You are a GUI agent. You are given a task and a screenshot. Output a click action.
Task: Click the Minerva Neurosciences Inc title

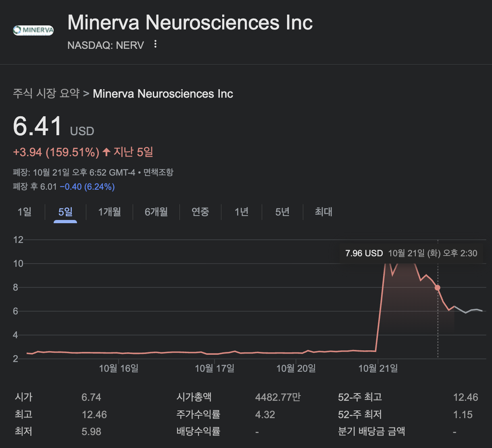[x=190, y=22]
